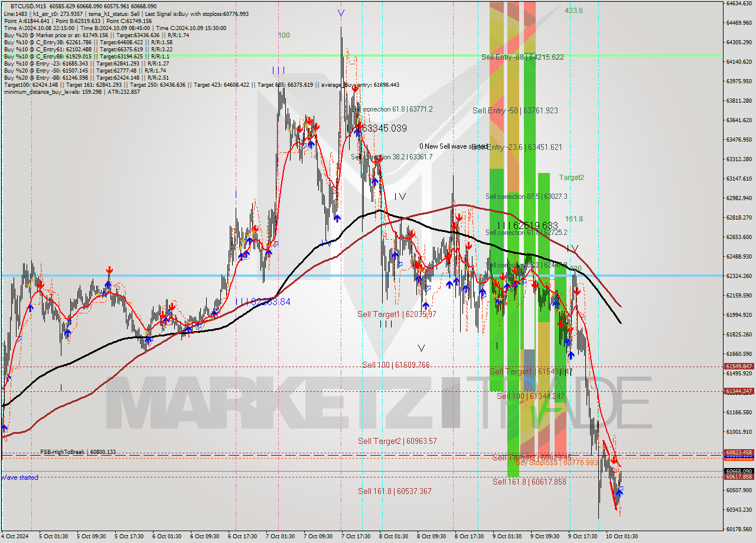Click the green 423.6 Fibonacci label

coord(573,11)
